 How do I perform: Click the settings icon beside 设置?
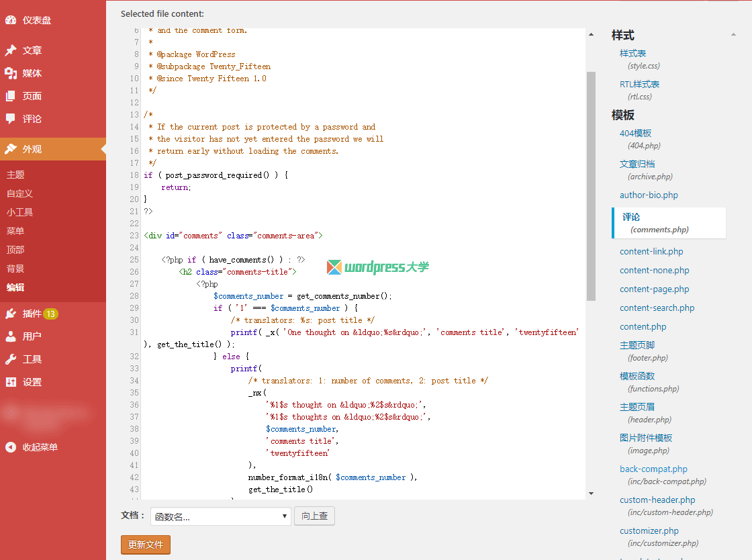coord(11,382)
